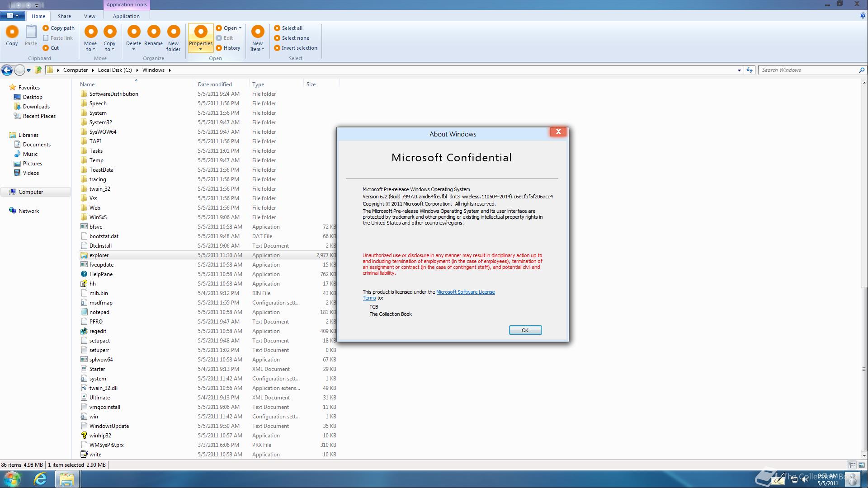Viewport: 868px width, 488px height.
Task: Show History from the Open group
Action: (x=228, y=48)
